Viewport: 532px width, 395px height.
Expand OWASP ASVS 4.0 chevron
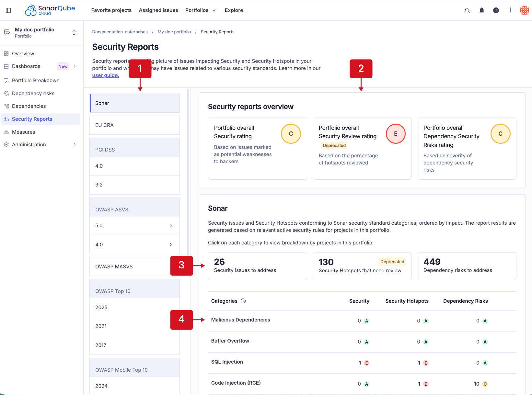click(x=171, y=244)
